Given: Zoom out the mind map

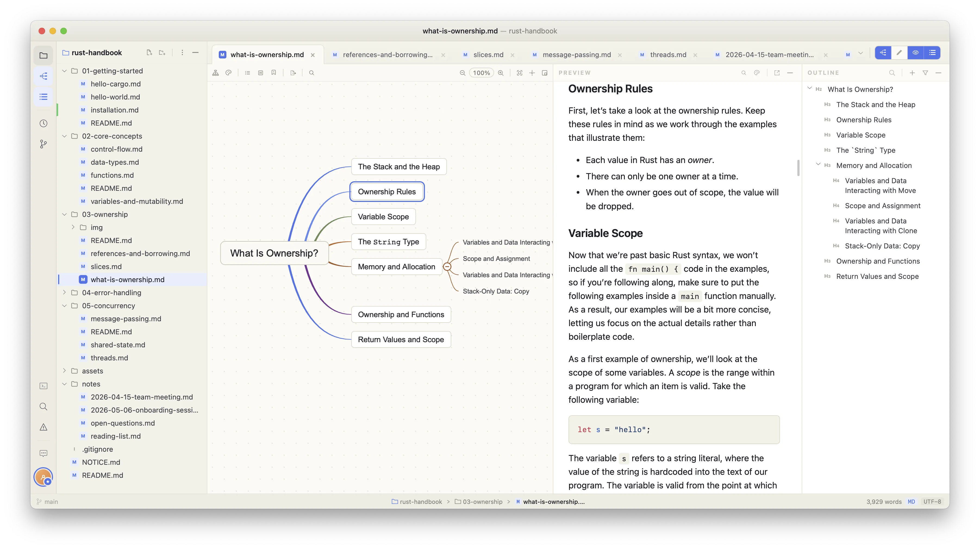Looking at the screenshot, I should pyautogui.click(x=462, y=73).
